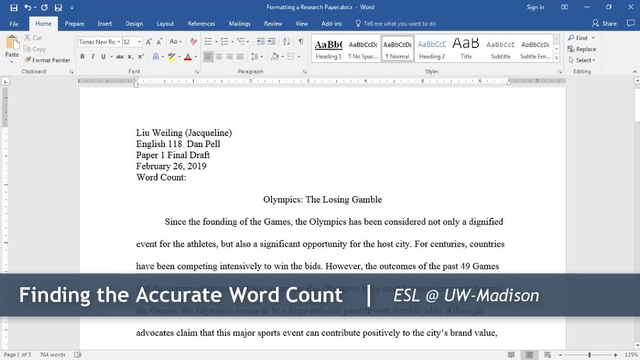The height and width of the screenshot is (360, 640).
Task: Toggle Superscript formatting
Action: coord(141,57)
